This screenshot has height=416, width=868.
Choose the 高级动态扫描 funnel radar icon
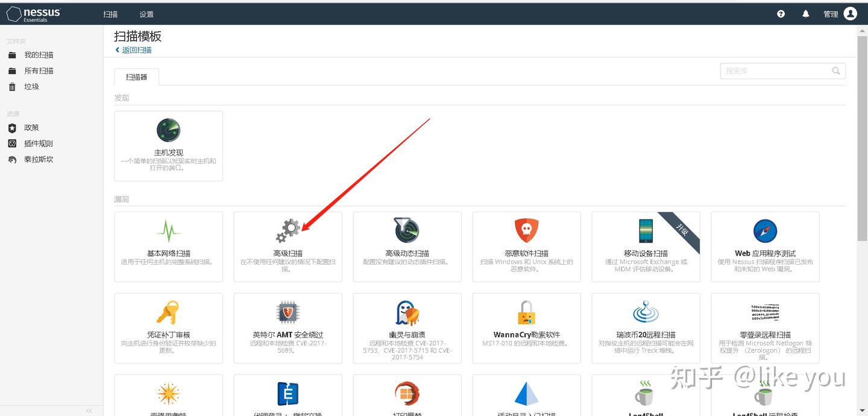coord(407,230)
